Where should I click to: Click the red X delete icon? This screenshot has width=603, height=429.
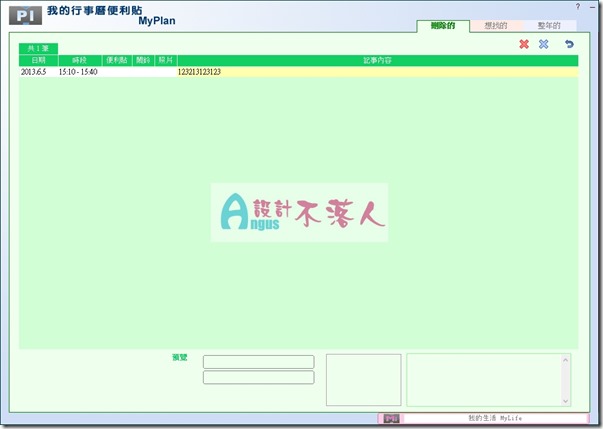tap(524, 44)
